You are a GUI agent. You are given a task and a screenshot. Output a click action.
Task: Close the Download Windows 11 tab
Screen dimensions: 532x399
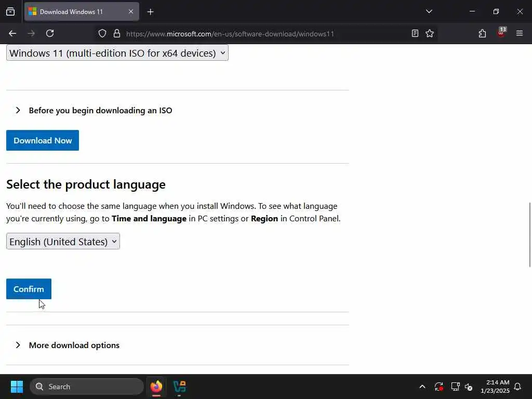(131, 12)
